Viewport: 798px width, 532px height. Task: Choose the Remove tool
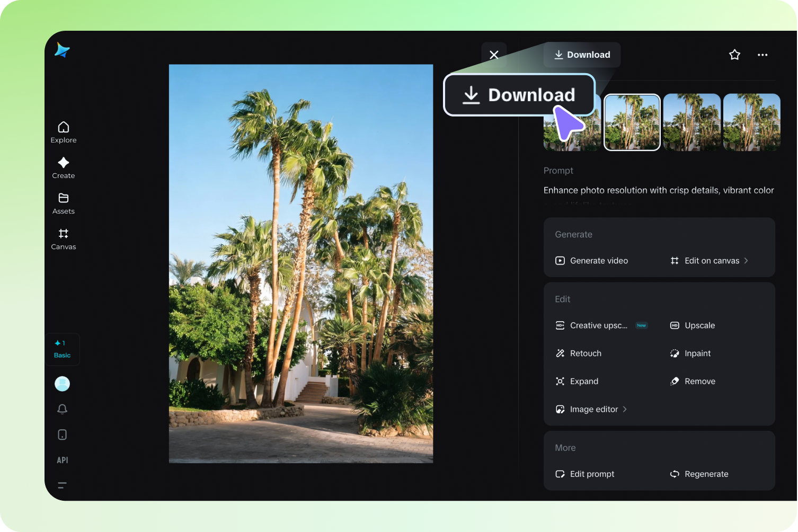pos(693,382)
